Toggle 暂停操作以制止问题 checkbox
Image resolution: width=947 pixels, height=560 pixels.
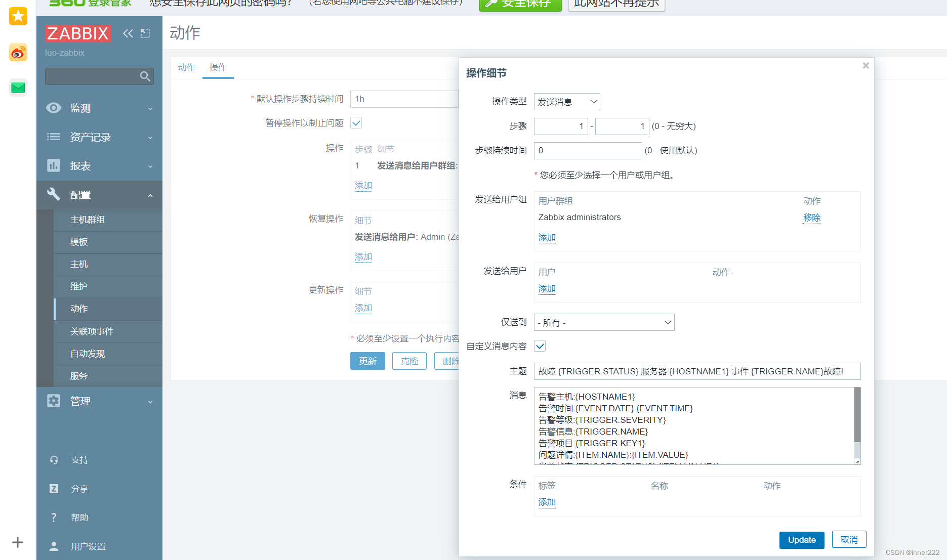point(356,123)
